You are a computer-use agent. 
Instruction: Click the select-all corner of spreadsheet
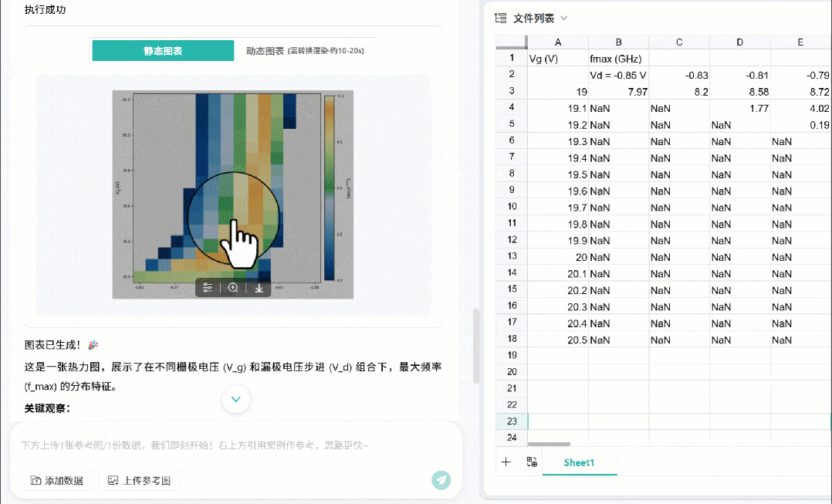511,42
